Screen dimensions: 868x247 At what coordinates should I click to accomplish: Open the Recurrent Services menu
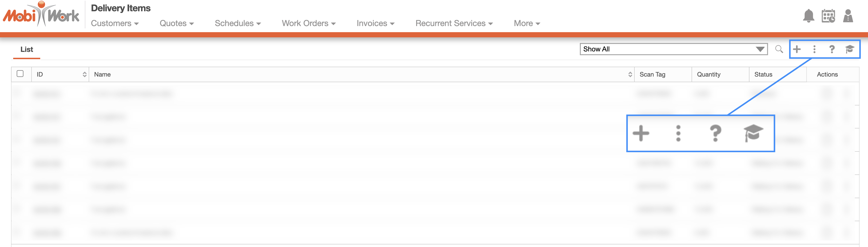tap(454, 23)
